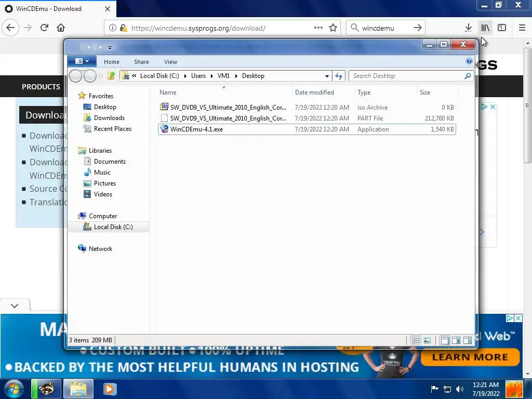Open media player taskbar icon
The height and width of the screenshot is (399, 532).
tap(110, 389)
